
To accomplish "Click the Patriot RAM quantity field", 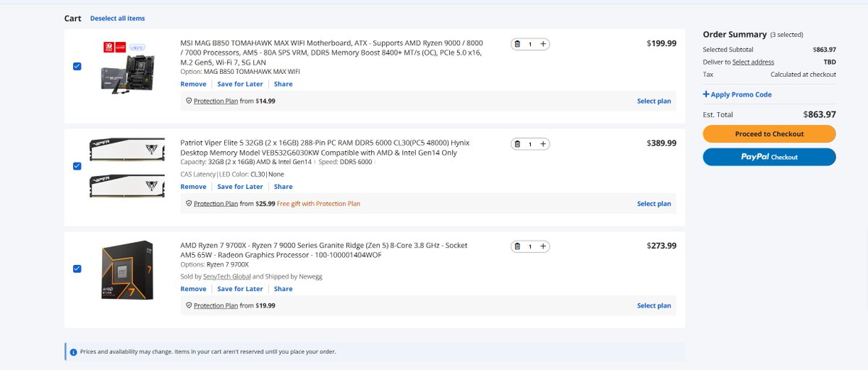I will [530, 144].
